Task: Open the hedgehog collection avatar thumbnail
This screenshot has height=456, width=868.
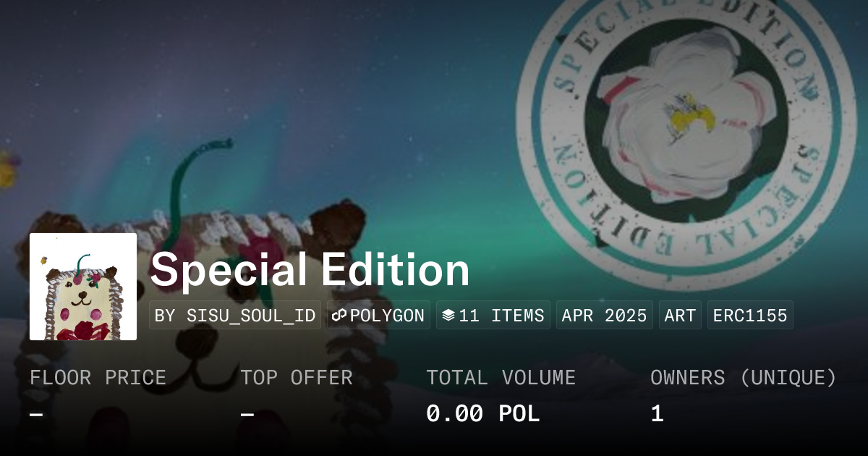Action: [x=83, y=287]
